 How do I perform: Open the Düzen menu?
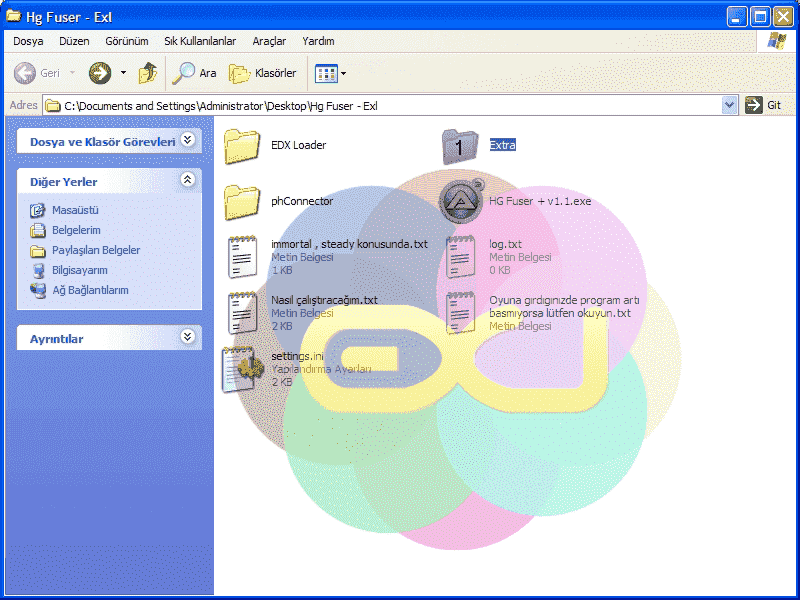[x=74, y=41]
